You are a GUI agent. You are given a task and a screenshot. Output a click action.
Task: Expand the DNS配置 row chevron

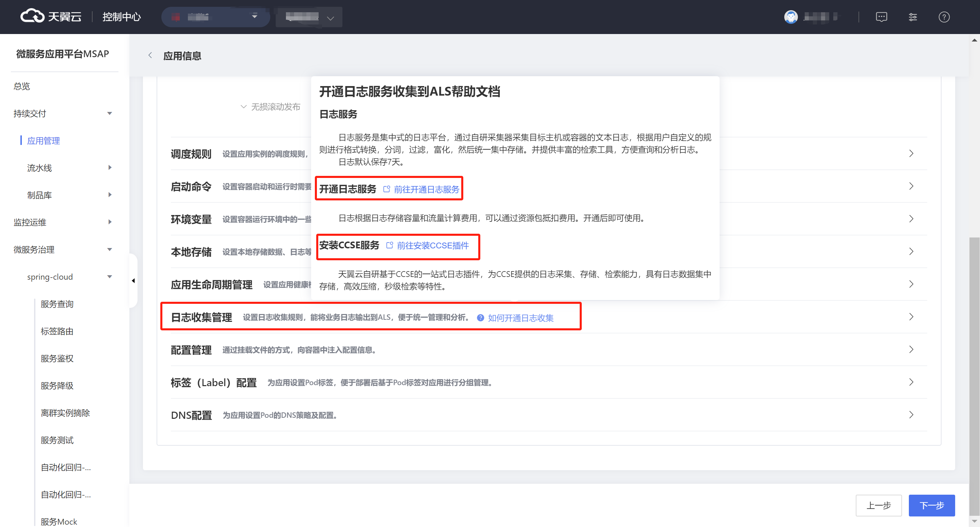(911, 415)
